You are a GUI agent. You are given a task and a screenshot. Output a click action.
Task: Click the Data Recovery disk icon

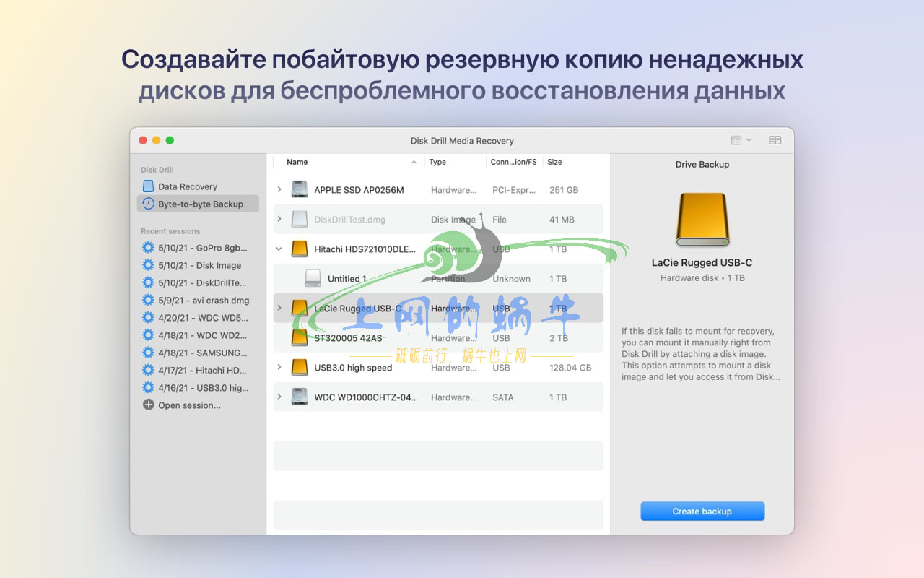point(148,186)
